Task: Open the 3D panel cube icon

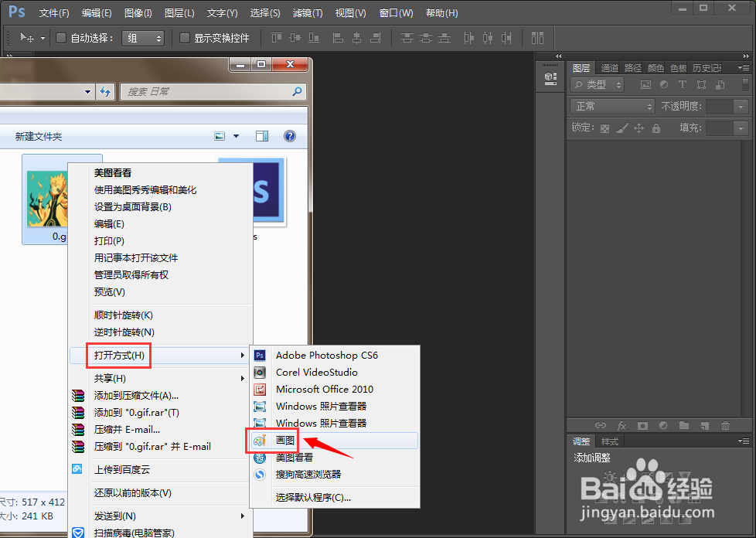Action: (x=550, y=78)
